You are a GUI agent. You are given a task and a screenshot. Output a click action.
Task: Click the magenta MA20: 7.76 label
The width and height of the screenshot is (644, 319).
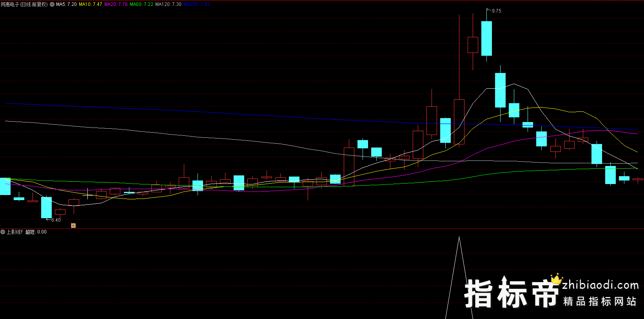tap(116, 4)
